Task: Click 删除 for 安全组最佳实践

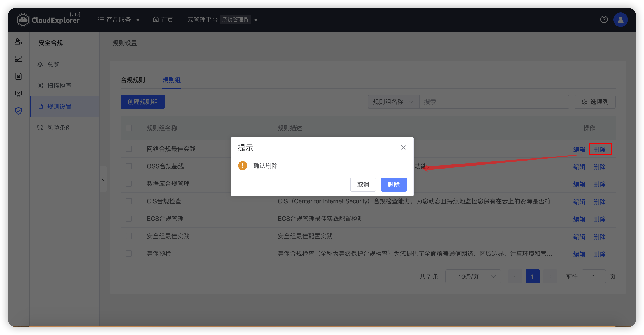Action: [x=599, y=237]
